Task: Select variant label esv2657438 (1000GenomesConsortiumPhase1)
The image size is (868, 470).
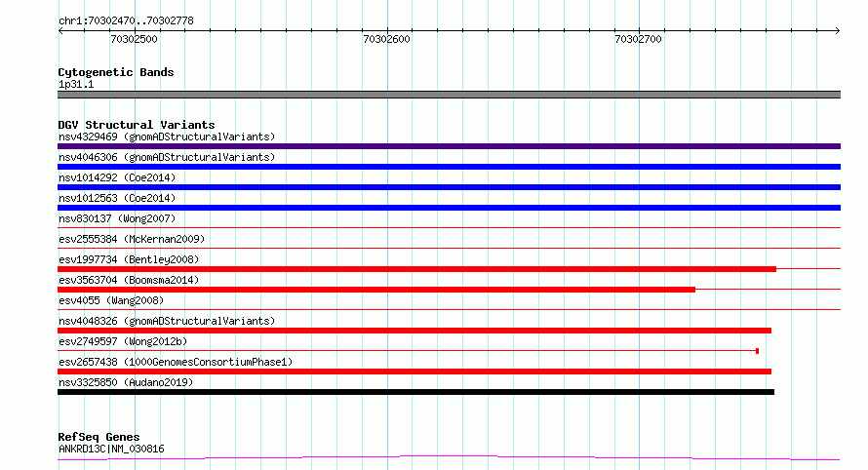Action: click(x=176, y=362)
